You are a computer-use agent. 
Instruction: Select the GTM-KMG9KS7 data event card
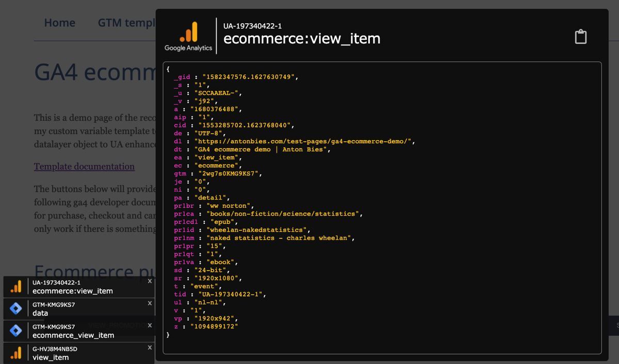[x=78, y=309]
